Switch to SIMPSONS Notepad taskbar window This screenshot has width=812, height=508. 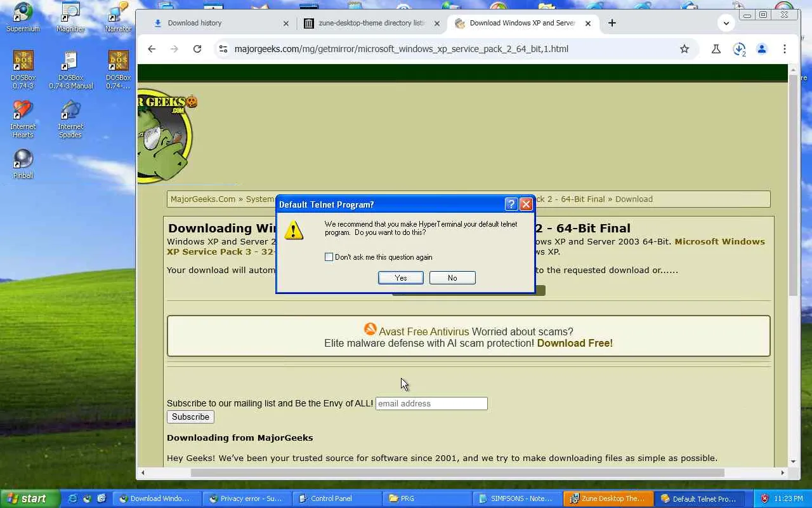click(519, 498)
